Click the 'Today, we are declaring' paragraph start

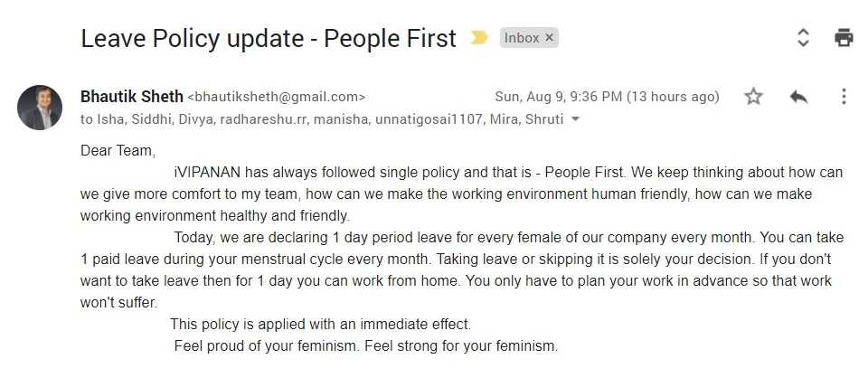pos(251,238)
